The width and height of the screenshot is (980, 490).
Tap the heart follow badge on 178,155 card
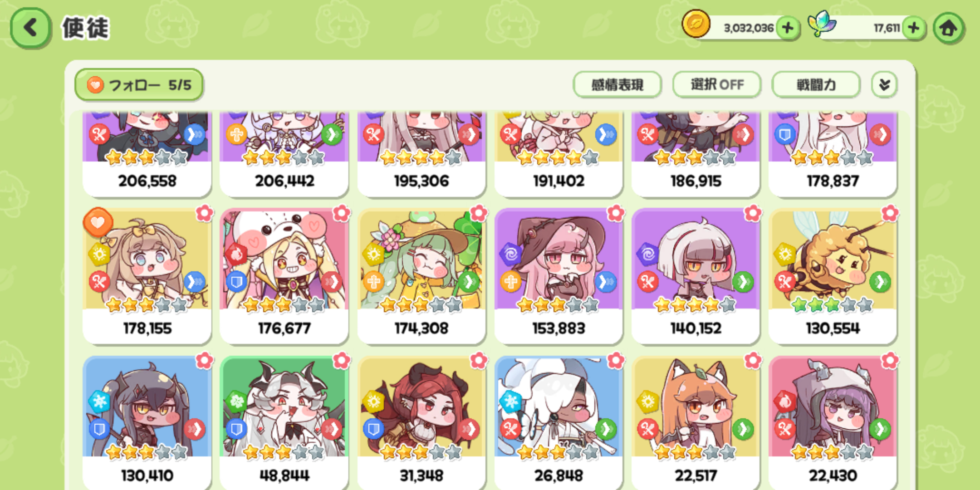tap(98, 222)
